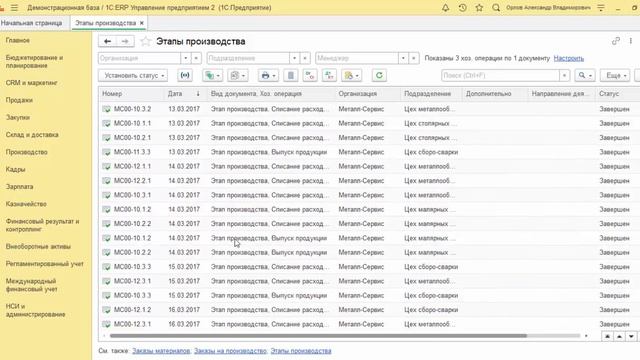The width and height of the screenshot is (640, 360).
Task: Open Заказы на производство link
Action: click(x=230, y=351)
